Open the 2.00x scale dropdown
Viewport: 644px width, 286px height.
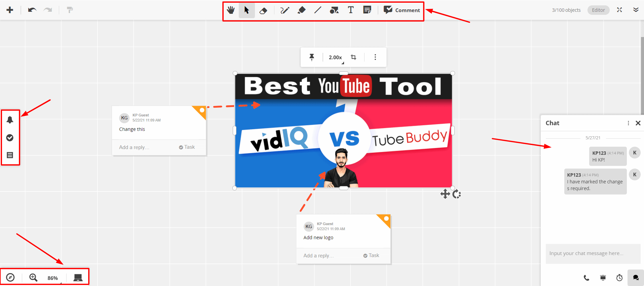[336, 58]
